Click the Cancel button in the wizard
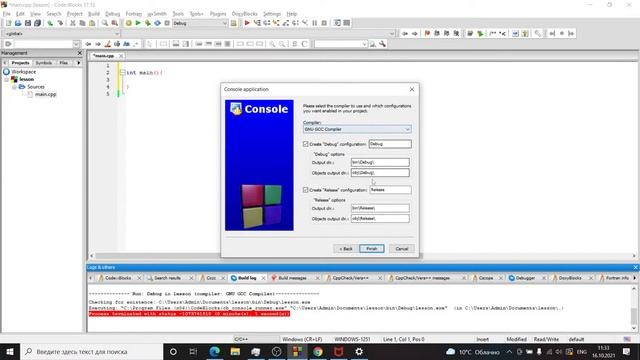This screenshot has height=360, width=640. coord(401,249)
